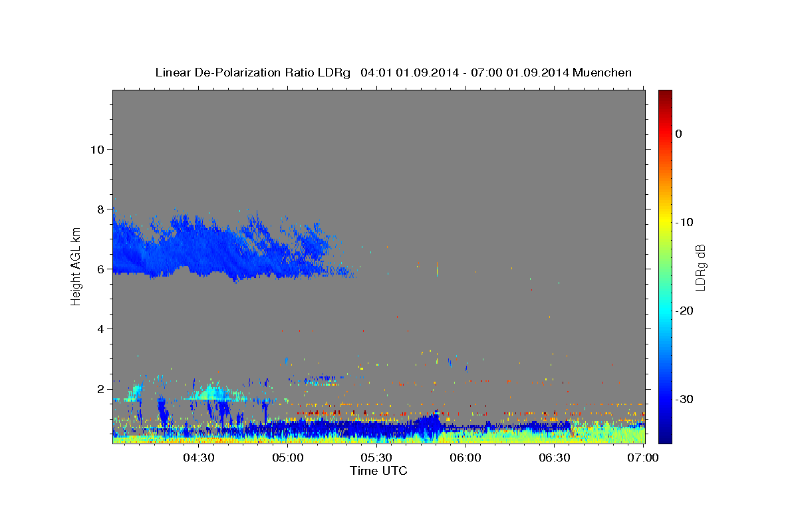Click the 05:00 time tick label

[x=288, y=458]
